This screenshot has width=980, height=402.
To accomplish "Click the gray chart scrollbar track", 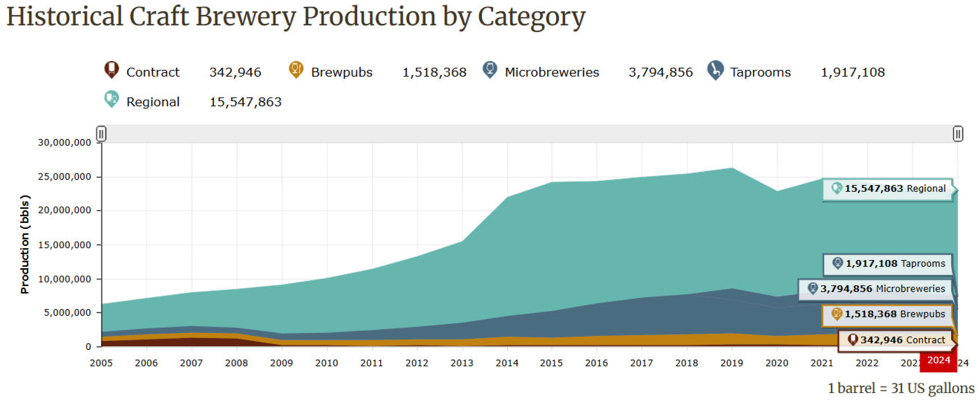I will (x=529, y=134).
